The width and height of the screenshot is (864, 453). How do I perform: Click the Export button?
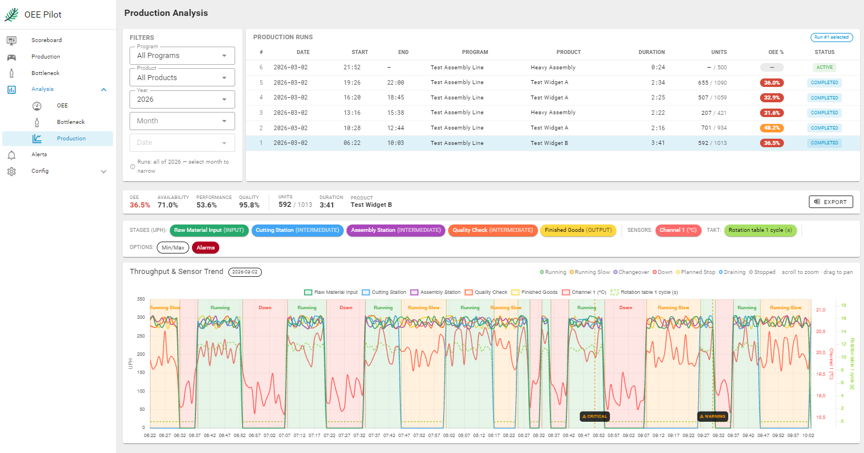click(830, 202)
